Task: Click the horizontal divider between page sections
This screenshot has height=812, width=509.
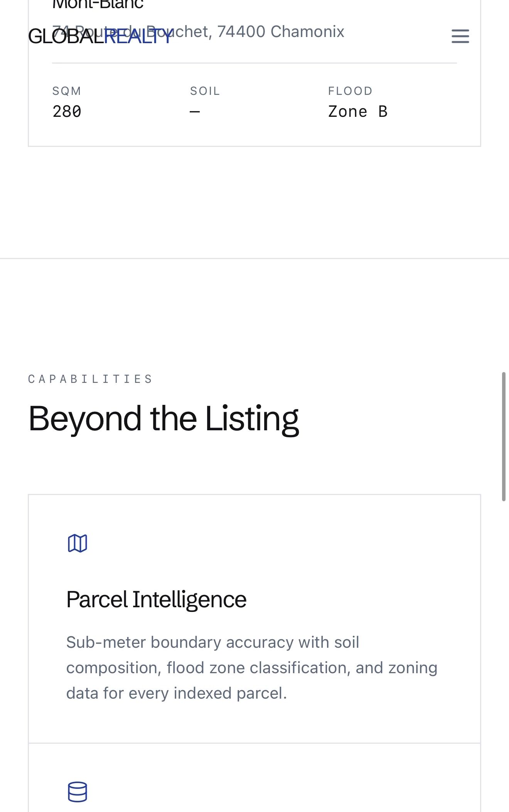Action: (x=254, y=258)
